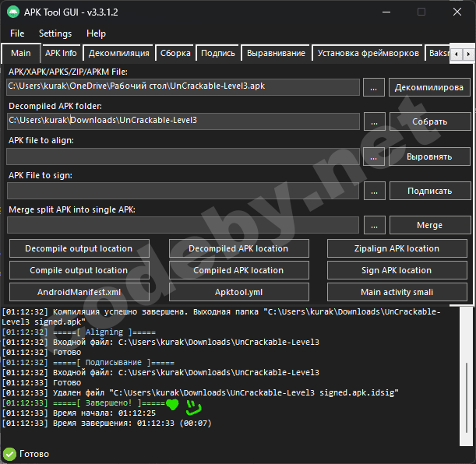Browse for the APK file to align

(374, 156)
